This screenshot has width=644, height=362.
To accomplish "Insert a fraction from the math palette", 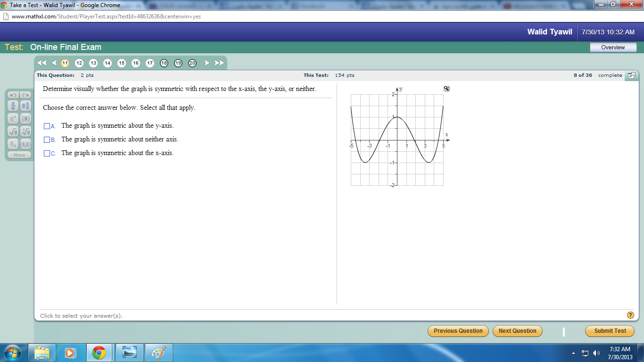I will pos(13,106).
